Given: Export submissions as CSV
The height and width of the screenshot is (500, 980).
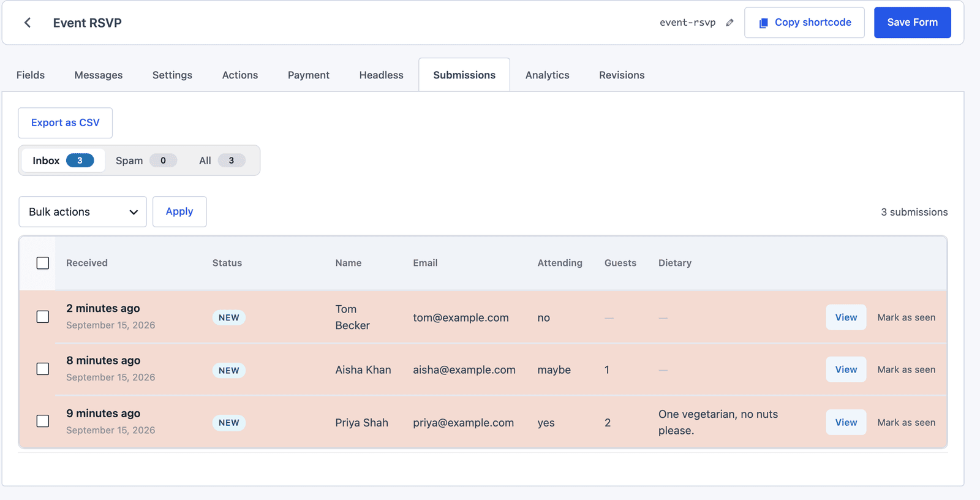Looking at the screenshot, I should pyautogui.click(x=65, y=123).
